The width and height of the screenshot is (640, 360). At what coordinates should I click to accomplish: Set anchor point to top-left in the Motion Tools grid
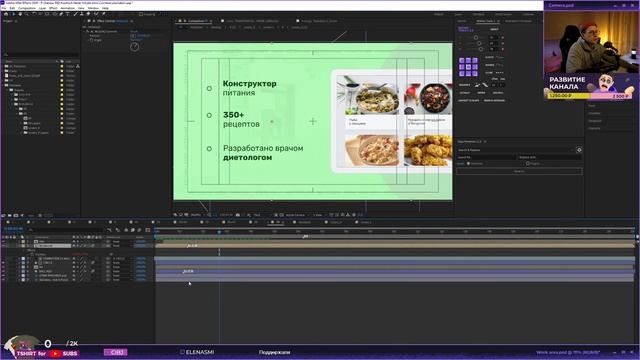point(462,60)
